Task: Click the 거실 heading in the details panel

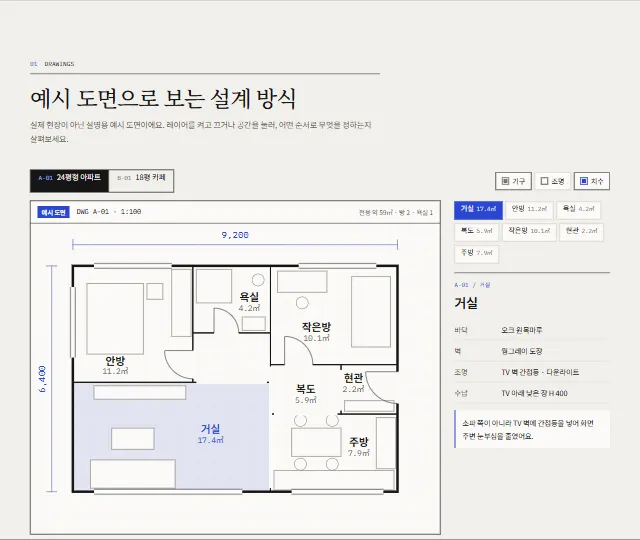Action: (466, 303)
